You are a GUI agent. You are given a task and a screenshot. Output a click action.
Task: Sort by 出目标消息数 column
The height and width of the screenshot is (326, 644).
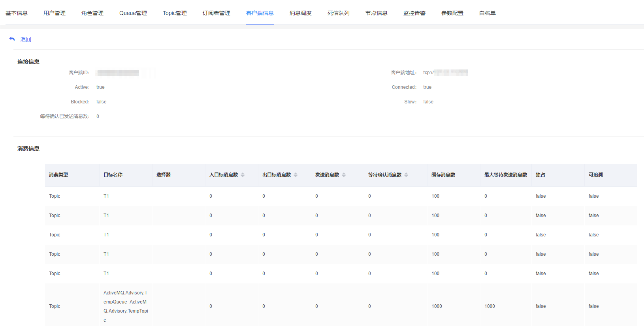(296, 175)
